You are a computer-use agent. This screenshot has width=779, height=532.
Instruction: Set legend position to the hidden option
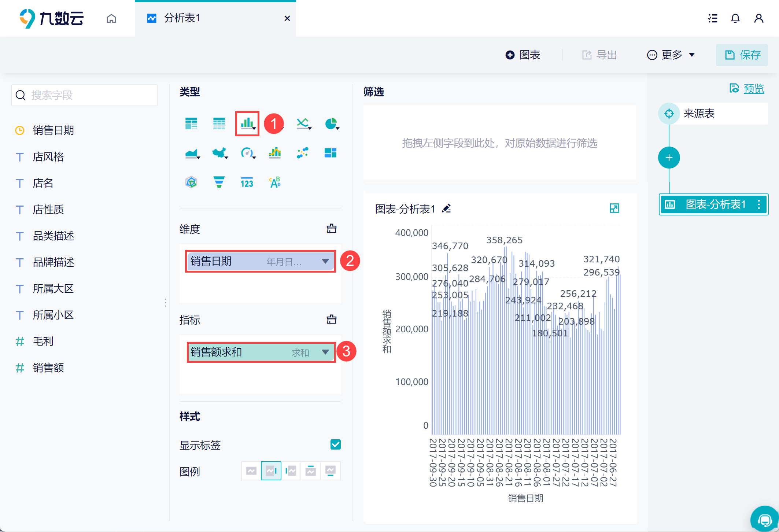[251, 471]
